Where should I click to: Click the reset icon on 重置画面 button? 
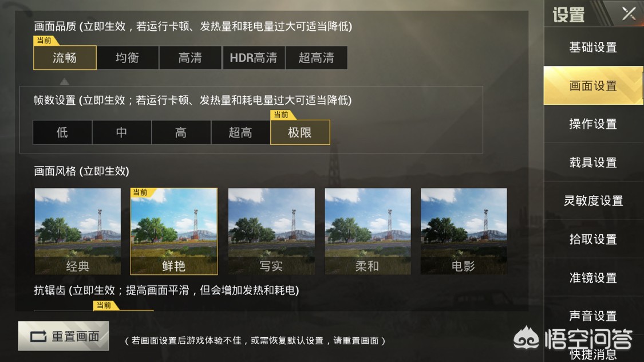point(38,337)
